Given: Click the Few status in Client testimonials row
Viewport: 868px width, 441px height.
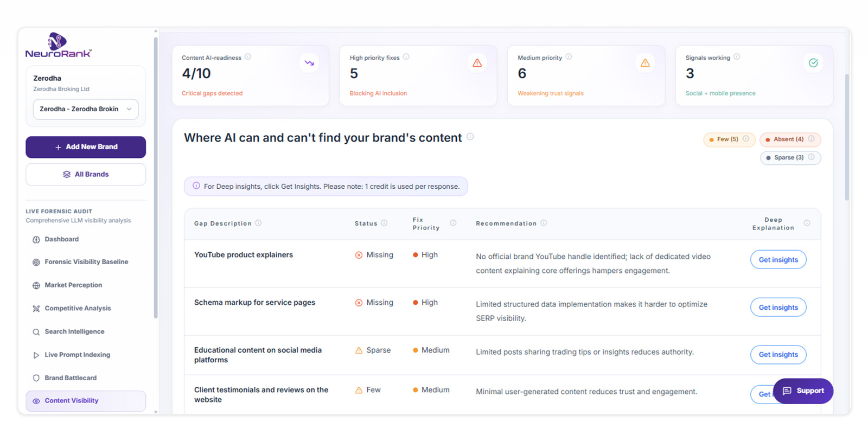Looking at the screenshot, I should click(368, 390).
